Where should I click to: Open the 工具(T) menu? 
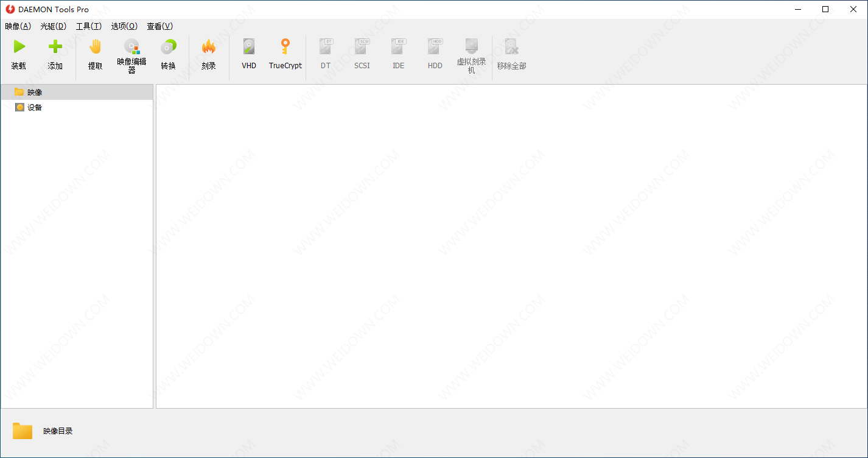[88, 26]
